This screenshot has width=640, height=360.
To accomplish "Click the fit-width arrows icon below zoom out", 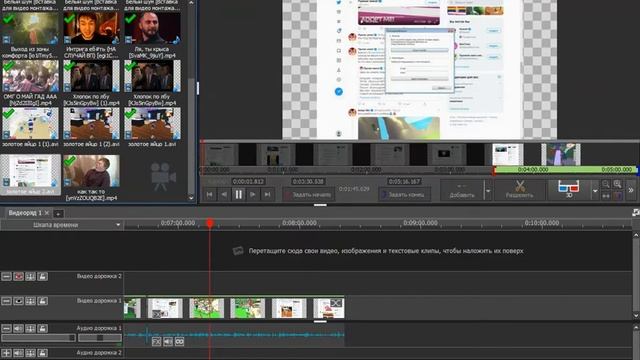I will pos(606,196).
